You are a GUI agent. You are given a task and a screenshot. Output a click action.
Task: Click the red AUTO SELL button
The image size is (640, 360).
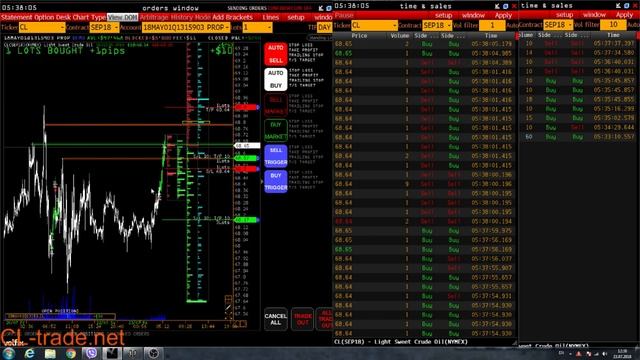(276, 54)
